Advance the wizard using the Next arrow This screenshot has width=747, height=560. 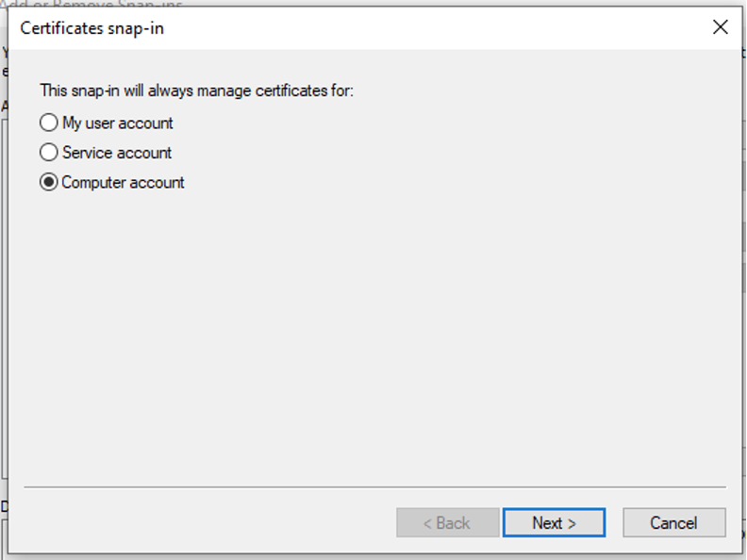(x=554, y=523)
